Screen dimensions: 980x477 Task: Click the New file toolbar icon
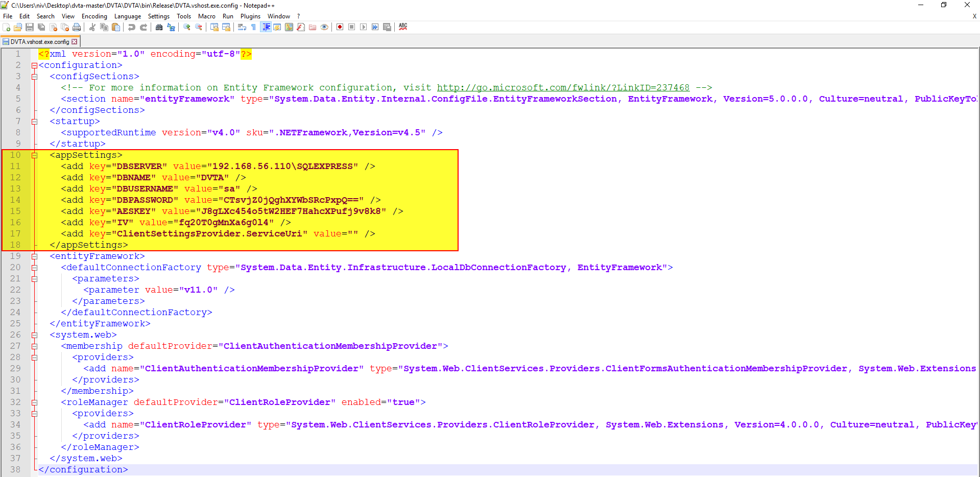click(x=7, y=27)
